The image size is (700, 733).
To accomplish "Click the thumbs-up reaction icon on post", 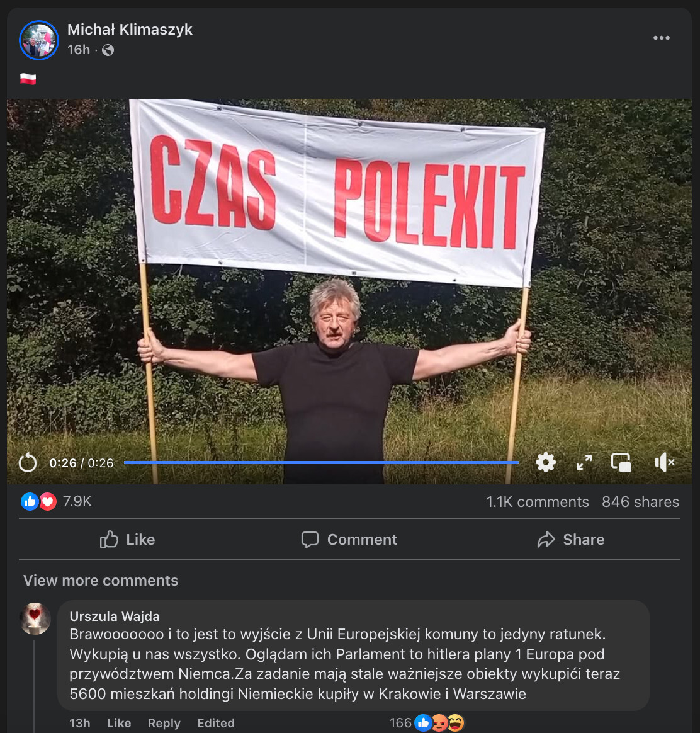I will click(30, 502).
